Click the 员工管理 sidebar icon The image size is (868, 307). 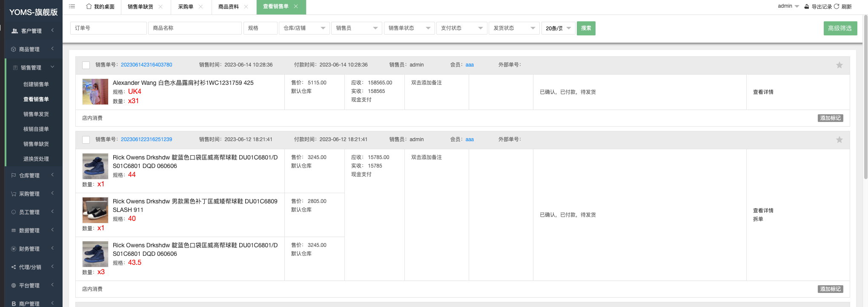tap(14, 212)
